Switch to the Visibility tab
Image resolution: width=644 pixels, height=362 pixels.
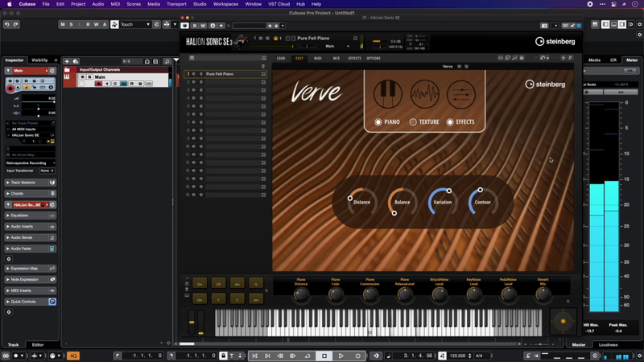pos(39,60)
